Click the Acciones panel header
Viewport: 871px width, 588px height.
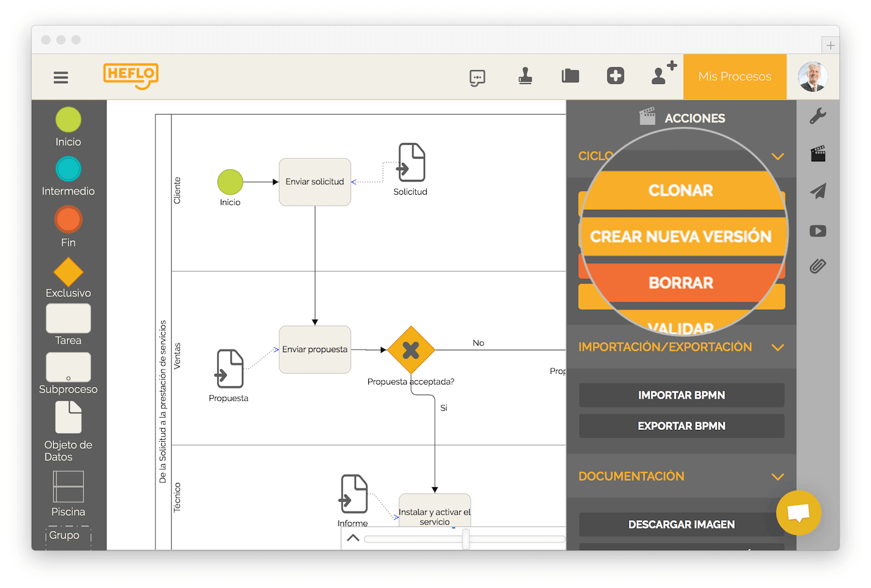click(682, 118)
